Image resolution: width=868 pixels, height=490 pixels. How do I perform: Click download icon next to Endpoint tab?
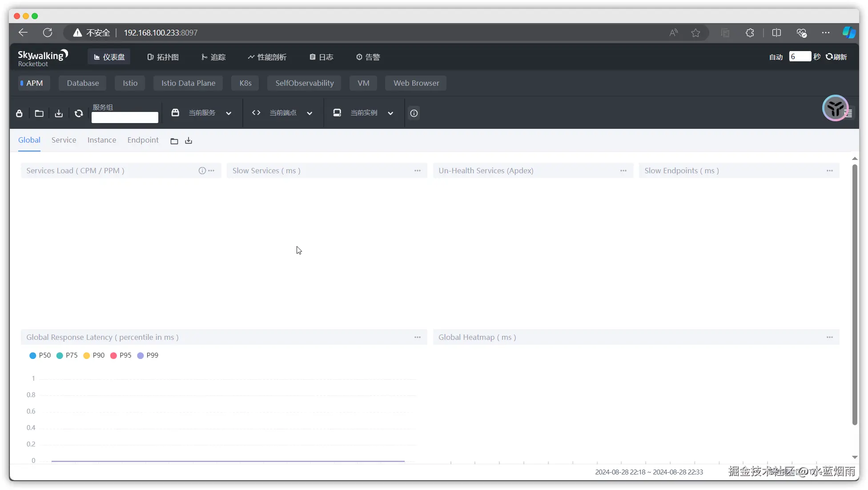coord(189,141)
